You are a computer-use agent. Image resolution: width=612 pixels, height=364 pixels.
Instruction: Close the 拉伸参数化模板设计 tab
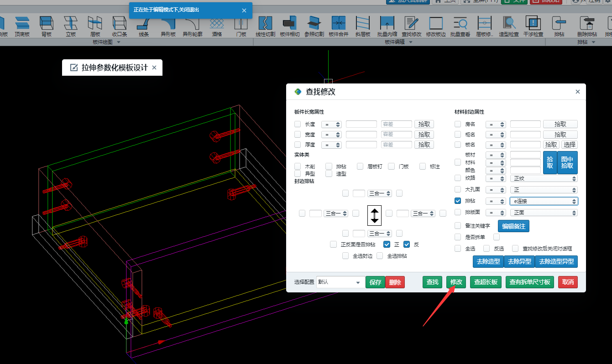[x=154, y=68]
